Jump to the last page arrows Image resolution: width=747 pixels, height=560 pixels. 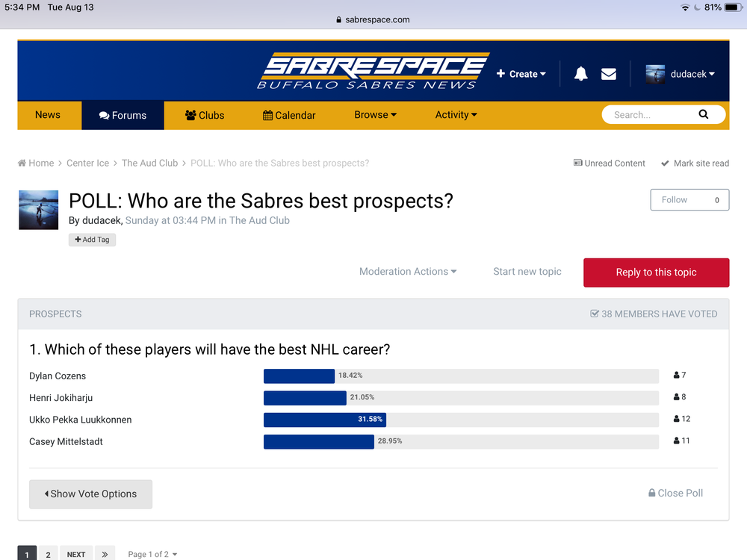pos(105,554)
